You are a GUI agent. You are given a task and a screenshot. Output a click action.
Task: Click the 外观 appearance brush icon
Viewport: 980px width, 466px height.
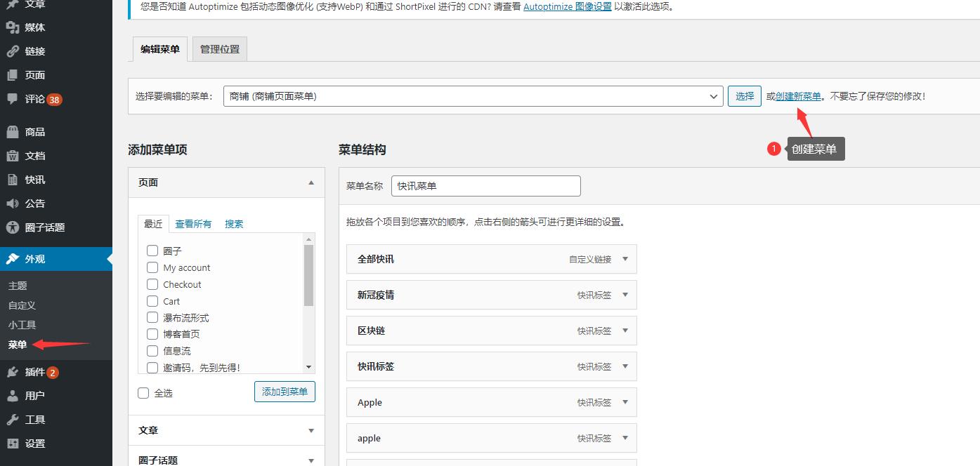(x=13, y=259)
